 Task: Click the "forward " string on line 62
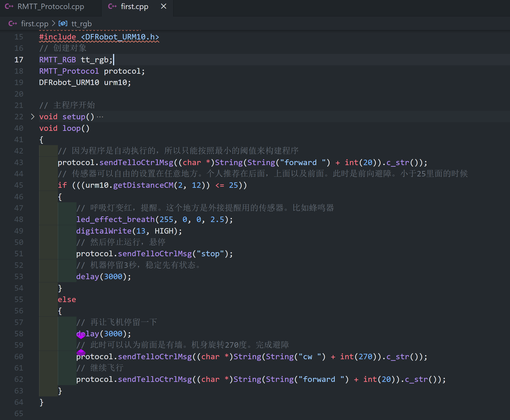click(321, 379)
